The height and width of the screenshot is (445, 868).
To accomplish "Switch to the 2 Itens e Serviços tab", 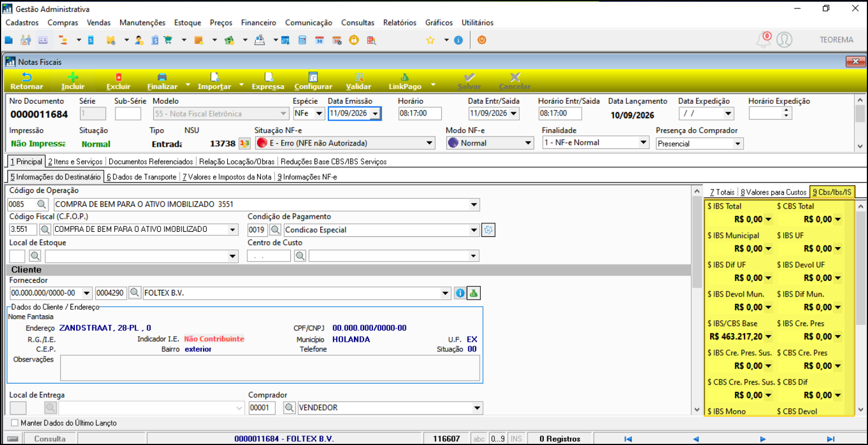I will pos(76,161).
